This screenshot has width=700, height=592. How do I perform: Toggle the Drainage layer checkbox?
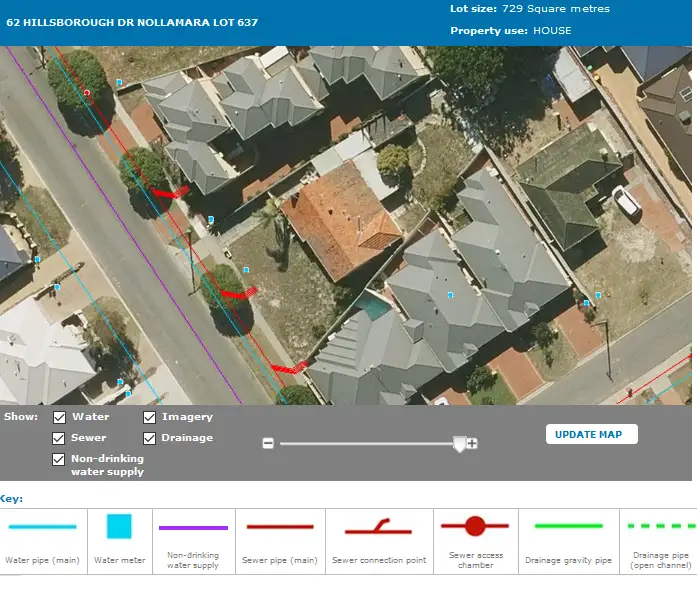(x=149, y=439)
